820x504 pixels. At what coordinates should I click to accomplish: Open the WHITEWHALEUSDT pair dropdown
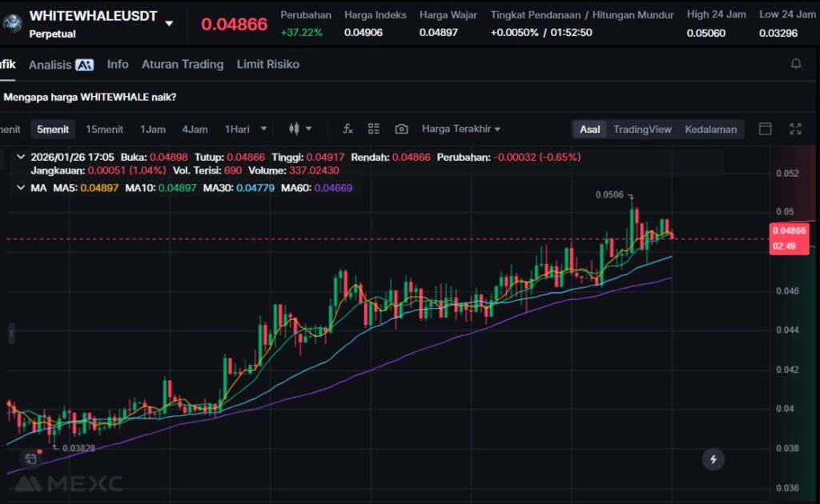(169, 23)
